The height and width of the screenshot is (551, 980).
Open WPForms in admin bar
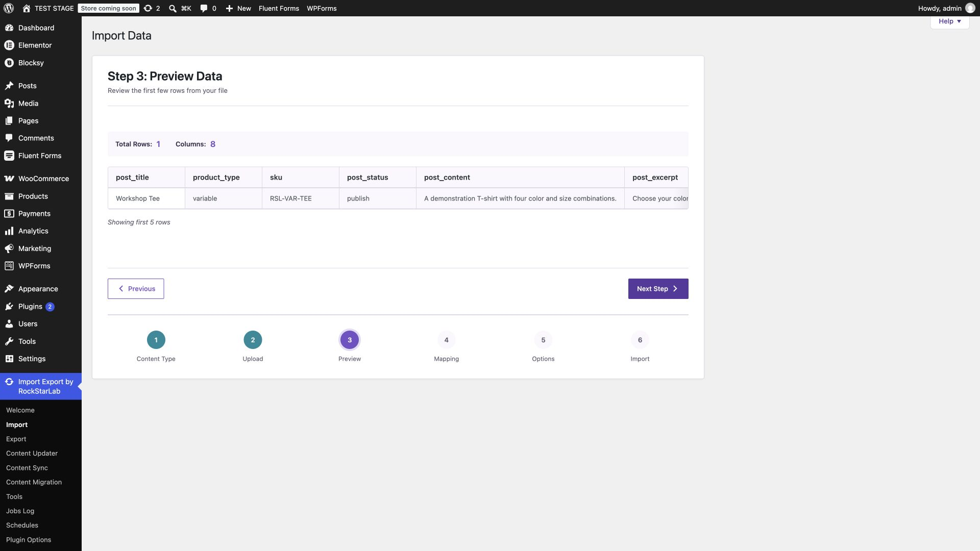pyautogui.click(x=322, y=8)
